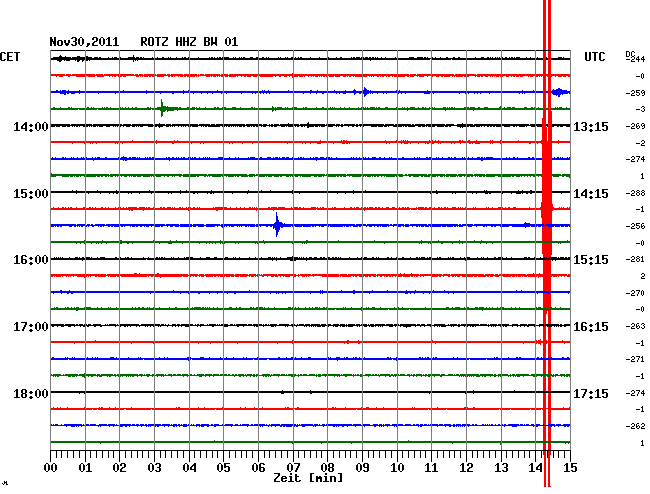Select the 16:00 CET time label
The width and height of the screenshot is (650, 494).
coord(31,260)
